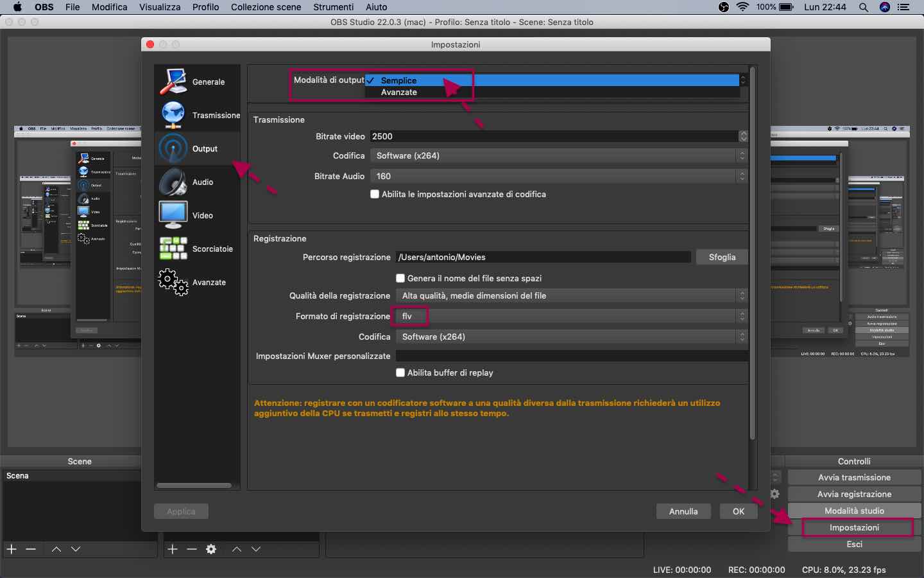
Task: Click the Wi-Fi status icon
Action: [x=743, y=7]
